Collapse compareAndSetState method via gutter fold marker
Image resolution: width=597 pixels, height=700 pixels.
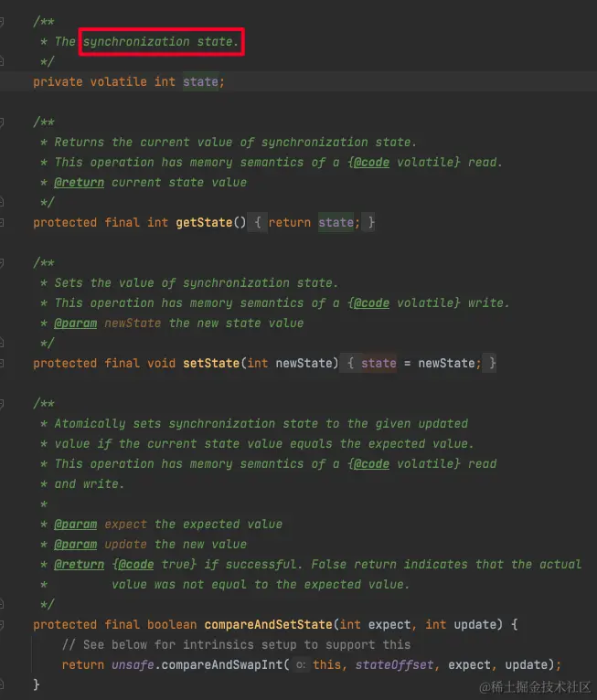2,624
